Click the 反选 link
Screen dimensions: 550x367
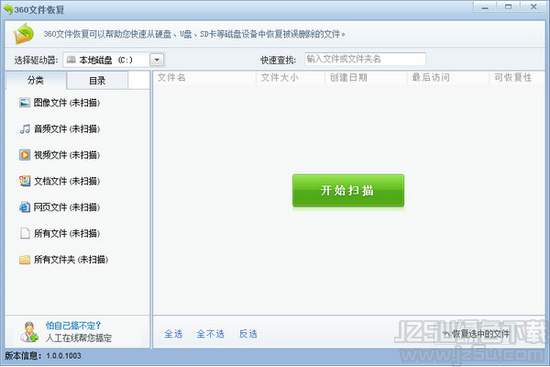point(248,334)
